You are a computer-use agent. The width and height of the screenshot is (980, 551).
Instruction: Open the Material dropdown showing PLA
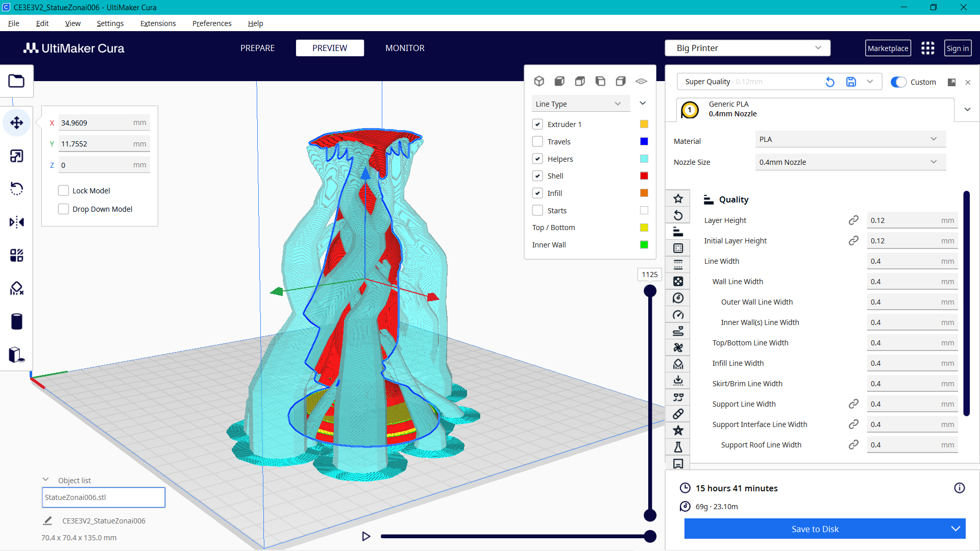(x=850, y=139)
